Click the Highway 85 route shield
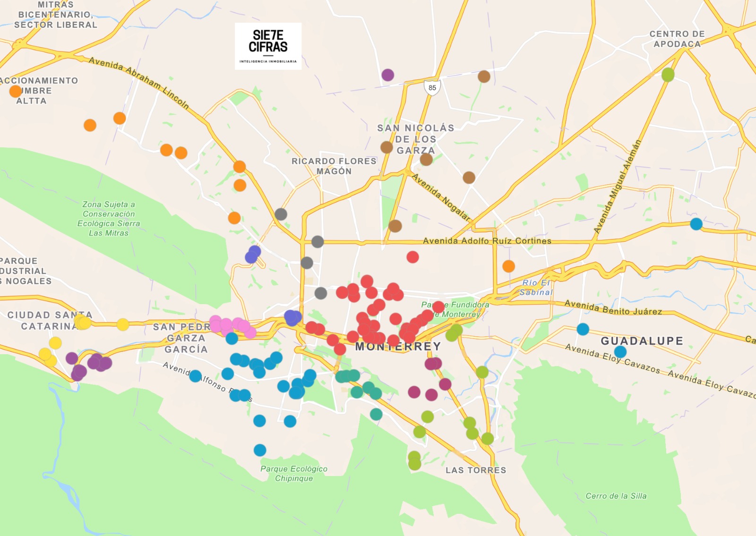 pyautogui.click(x=432, y=87)
